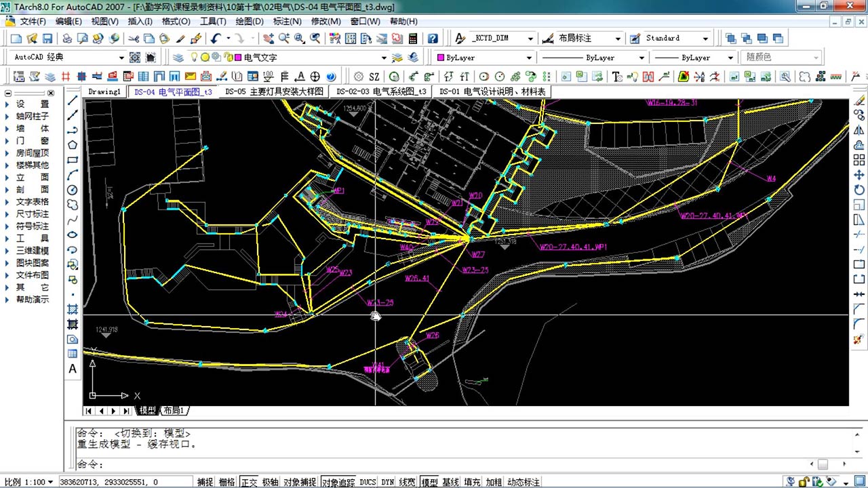Expand the 轴网柱子 menu group
This screenshot has height=488, width=868.
[32, 117]
